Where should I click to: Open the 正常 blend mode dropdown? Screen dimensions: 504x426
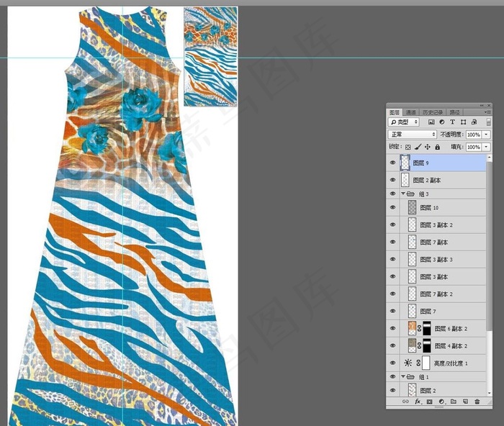point(413,135)
